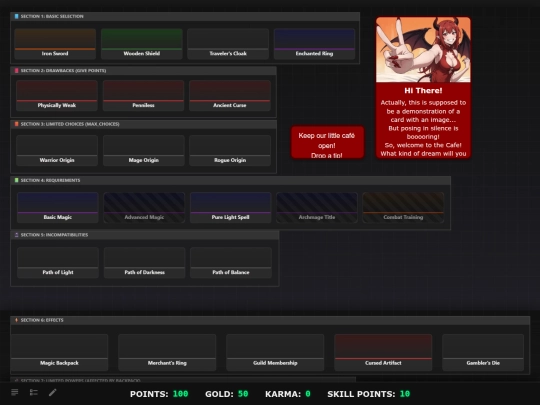Viewport: 540px width, 405px height.
Task: Click the "Keep our little café open" tip card
Action: [328, 142]
